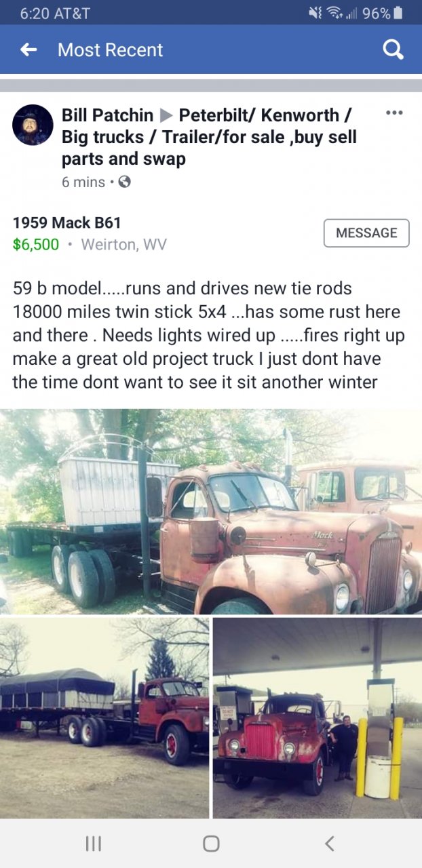422x868 pixels.
Task: Tap the 1959 Mack B61 listing title
Action: [x=66, y=222]
